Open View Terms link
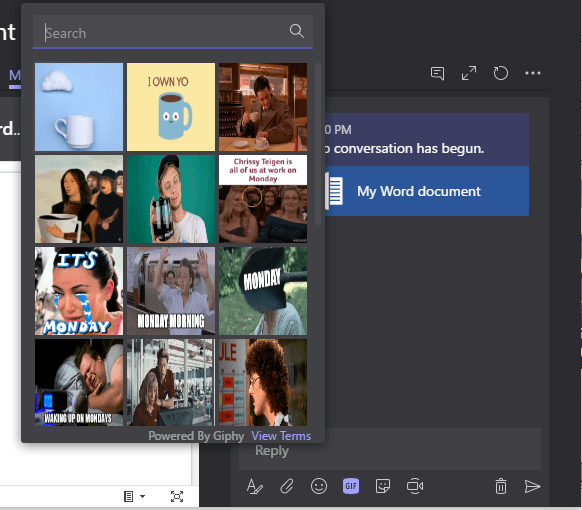Viewport: 582px width, 510px height. (281, 436)
